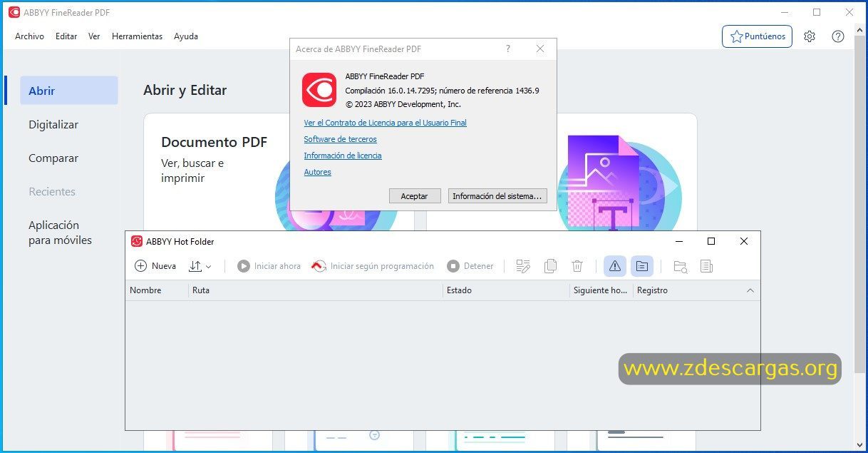Click the Puntúenos rating button
The height and width of the screenshot is (453, 868).
[757, 36]
